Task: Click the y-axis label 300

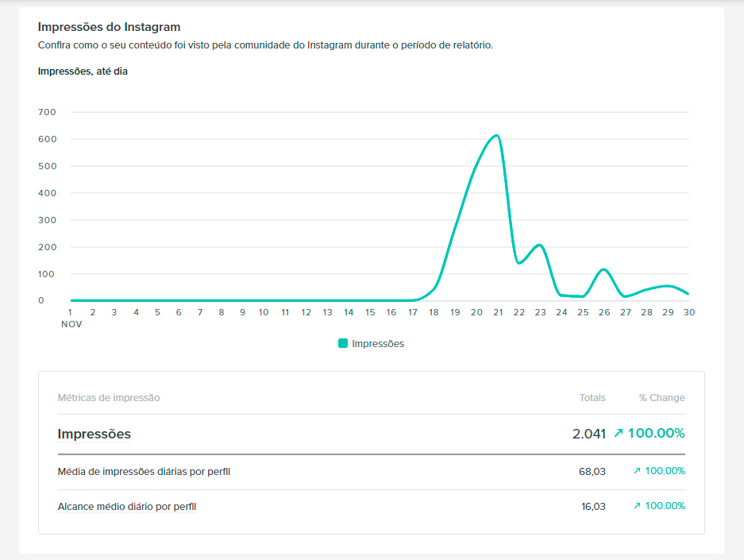Action: [47, 220]
